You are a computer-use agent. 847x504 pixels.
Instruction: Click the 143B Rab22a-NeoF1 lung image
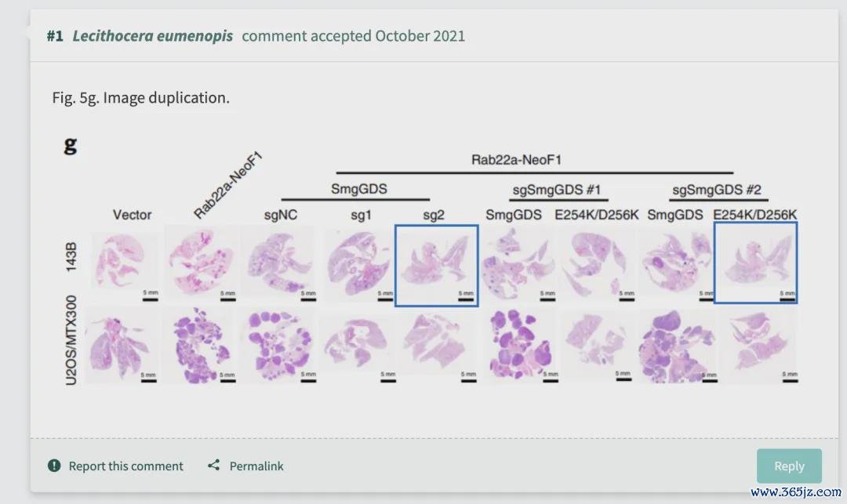(201, 263)
